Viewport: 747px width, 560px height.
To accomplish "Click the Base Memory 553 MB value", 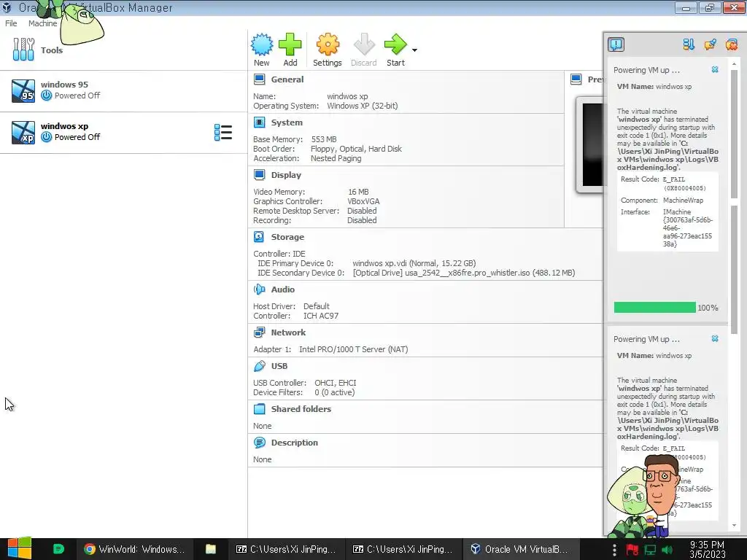I will 324,139.
